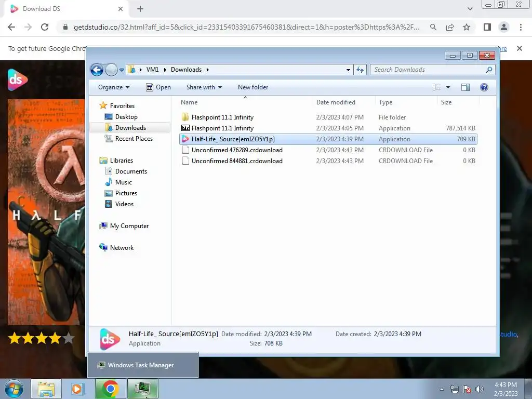
Task: Expand the address bar history dropdown
Action: click(348, 70)
